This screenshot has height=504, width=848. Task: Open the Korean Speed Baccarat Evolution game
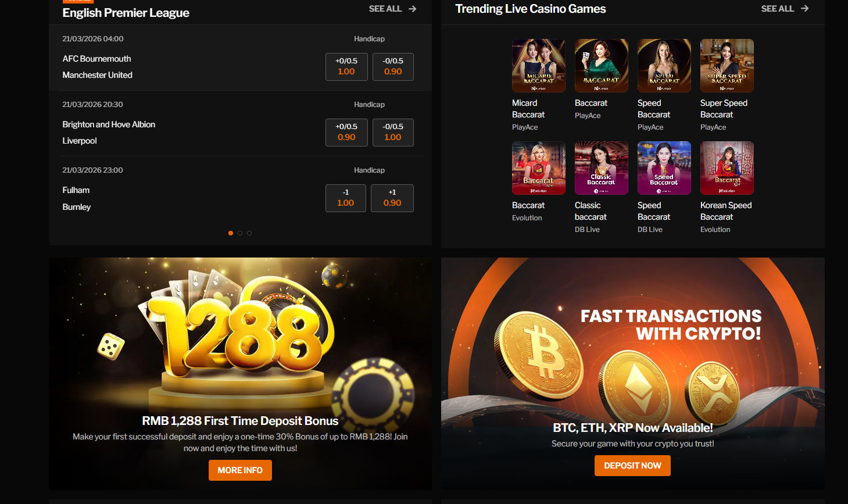727,168
